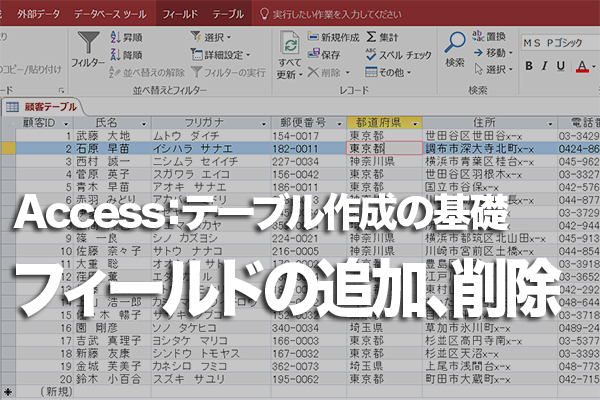Click the postal code 227-0034
The height and width of the screenshot is (400, 600).
point(295,162)
